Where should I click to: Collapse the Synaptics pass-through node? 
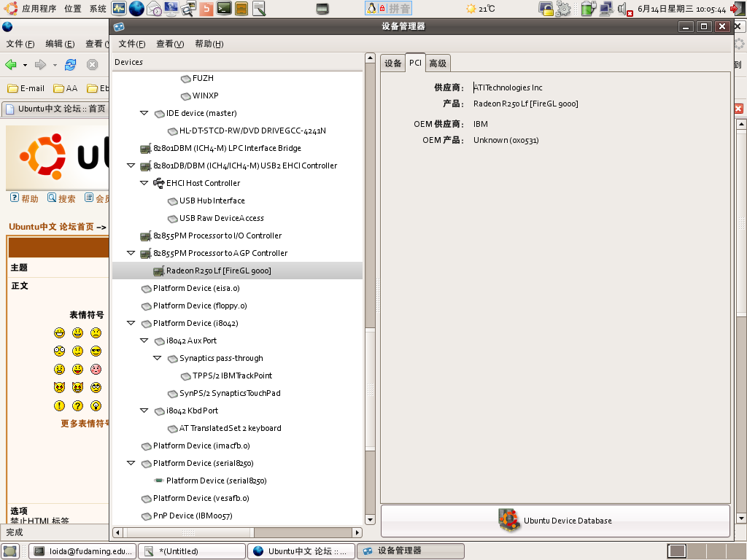click(x=158, y=358)
